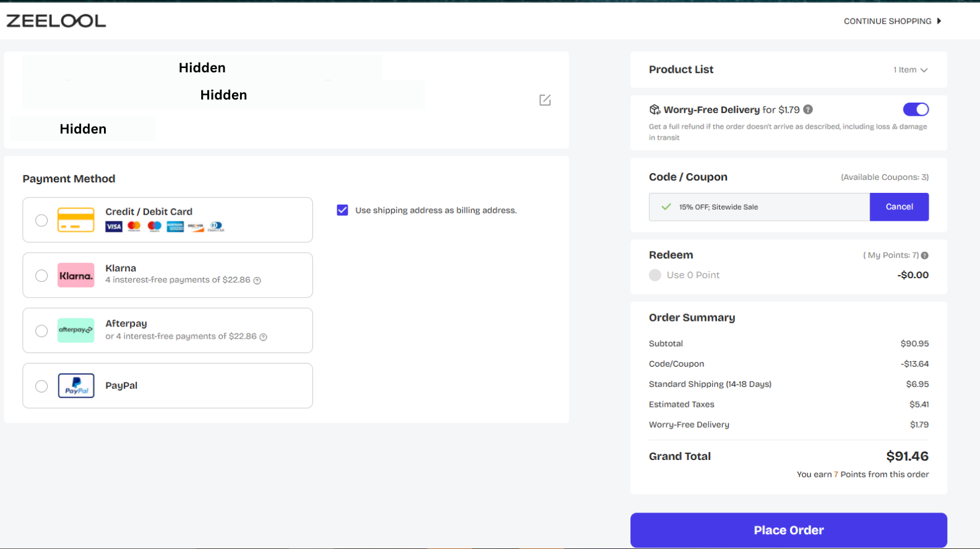Click the Worry-Free Delivery help question mark
The image size is (980, 549).
(808, 109)
